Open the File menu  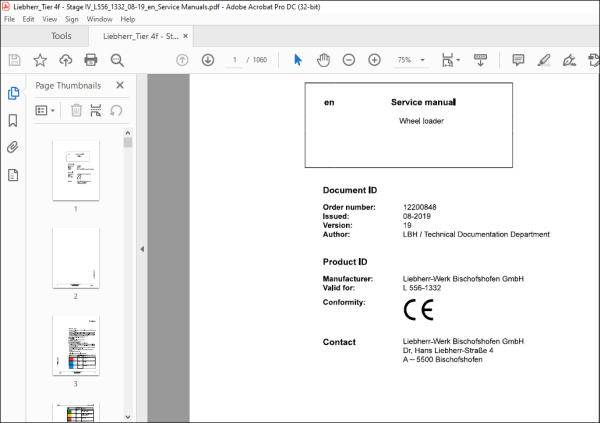coord(9,19)
